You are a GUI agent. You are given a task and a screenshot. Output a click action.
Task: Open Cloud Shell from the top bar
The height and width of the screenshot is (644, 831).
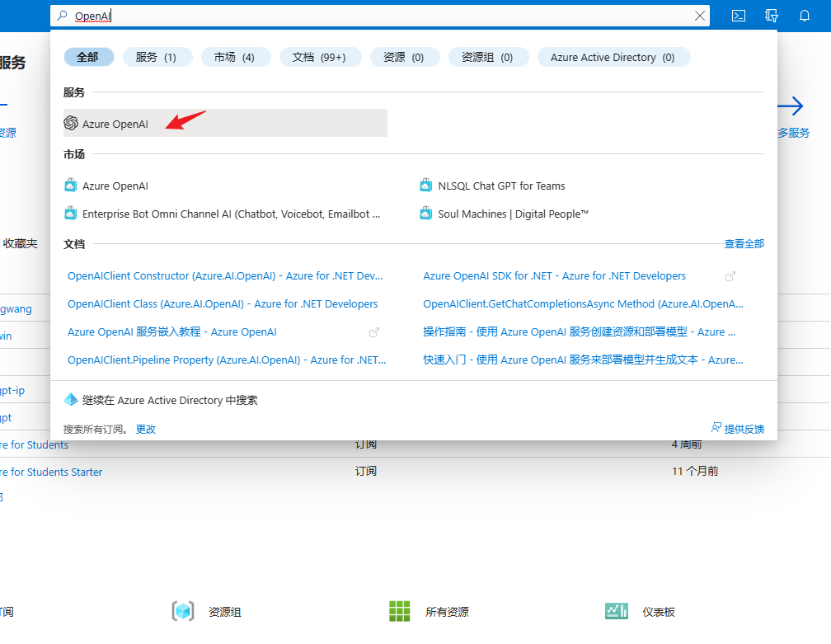(739, 16)
